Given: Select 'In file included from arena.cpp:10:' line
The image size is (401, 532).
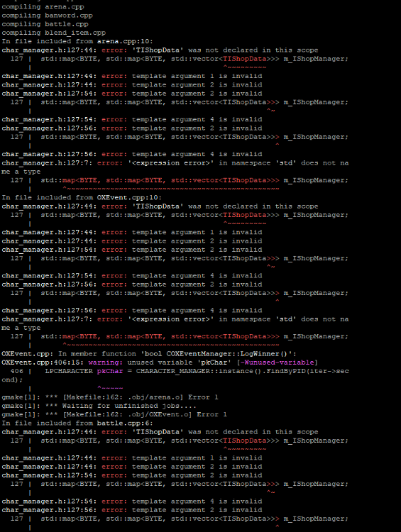Looking at the screenshot, I should pos(77,41).
